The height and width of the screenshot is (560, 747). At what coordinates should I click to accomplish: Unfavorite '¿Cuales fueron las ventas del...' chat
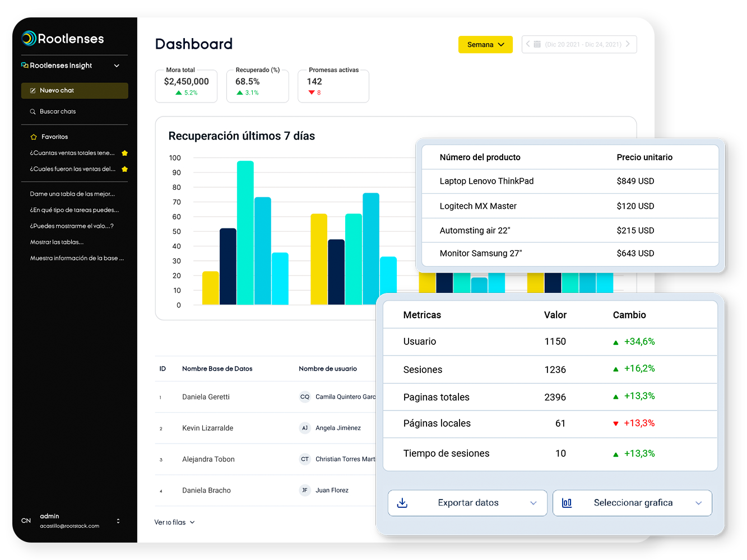click(x=124, y=169)
